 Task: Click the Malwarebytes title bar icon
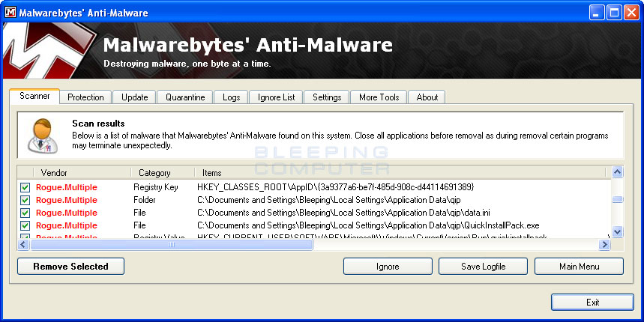click(x=10, y=12)
